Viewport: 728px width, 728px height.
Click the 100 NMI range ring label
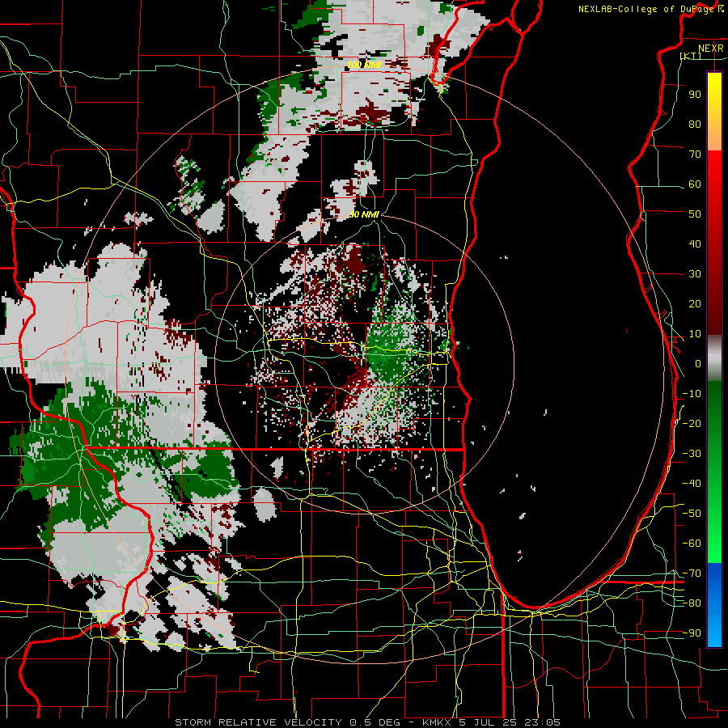click(x=365, y=65)
